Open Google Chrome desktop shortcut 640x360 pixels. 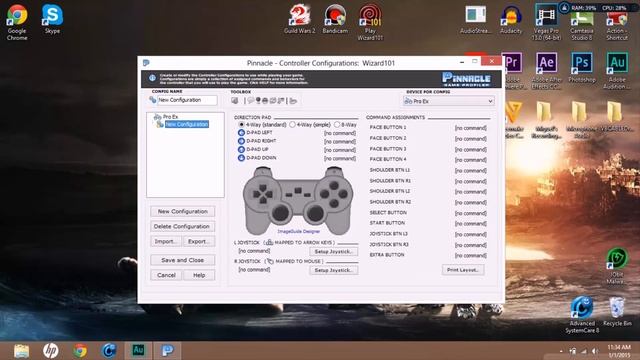[17, 22]
